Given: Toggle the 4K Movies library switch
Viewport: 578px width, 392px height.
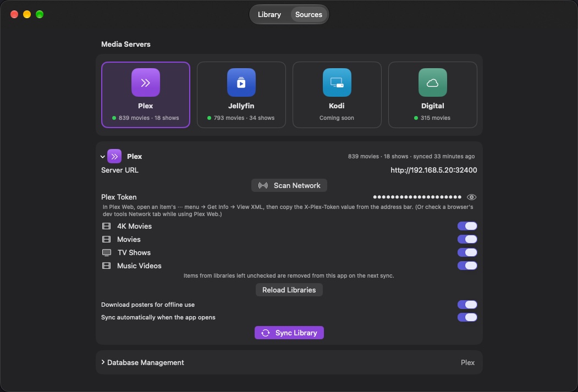Looking at the screenshot, I should click(x=467, y=226).
